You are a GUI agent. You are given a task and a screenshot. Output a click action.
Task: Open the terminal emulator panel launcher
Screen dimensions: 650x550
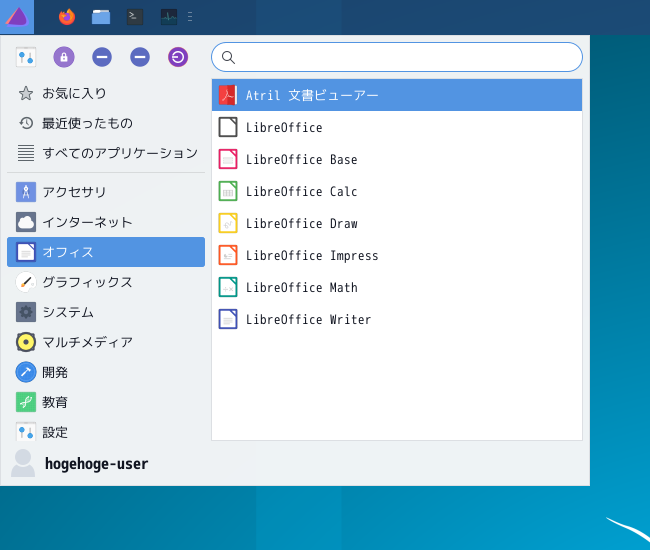[135, 17]
